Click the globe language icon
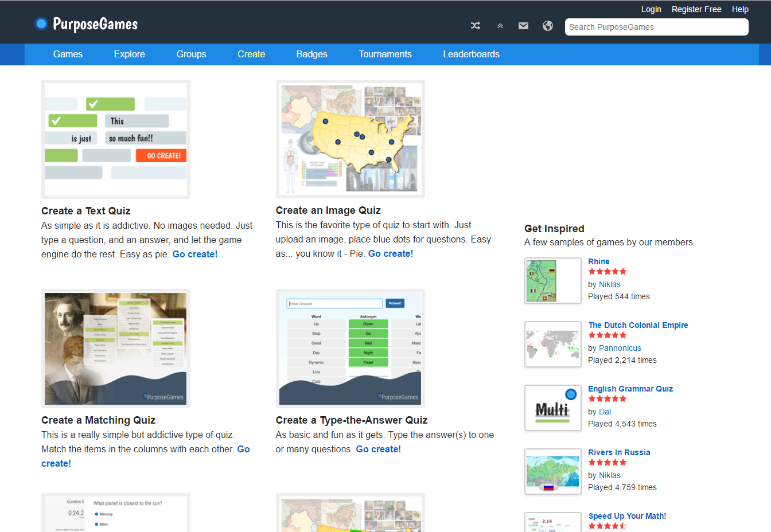This screenshot has width=771, height=532. pyautogui.click(x=548, y=26)
